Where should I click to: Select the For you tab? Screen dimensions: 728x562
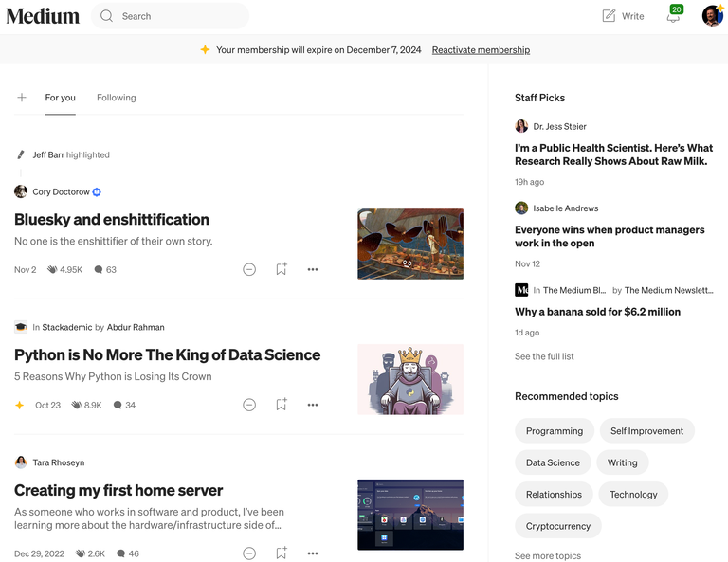coord(60,98)
